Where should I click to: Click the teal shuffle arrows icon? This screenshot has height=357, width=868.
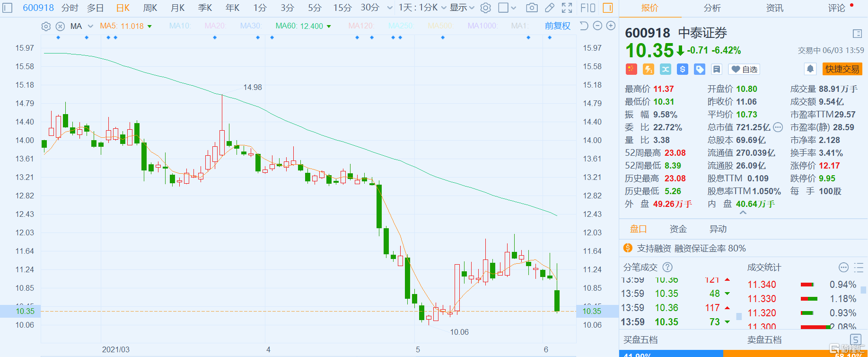(665, 69)
